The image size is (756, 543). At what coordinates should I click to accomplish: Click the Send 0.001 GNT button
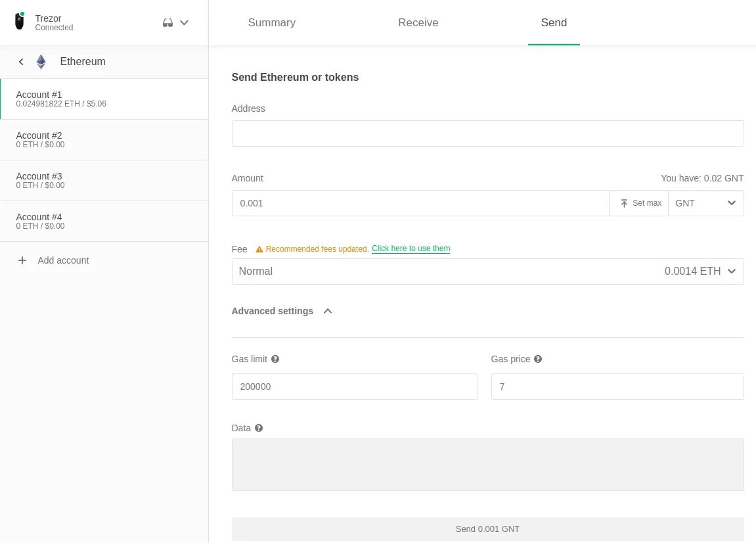click(x=487, y=529)
